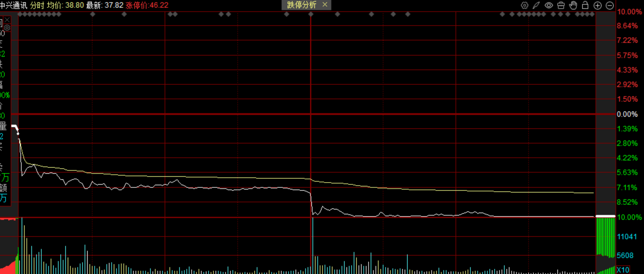644x274 pixels.
Task: Click the 4.22% axis label
Action: tap(627, 158)
